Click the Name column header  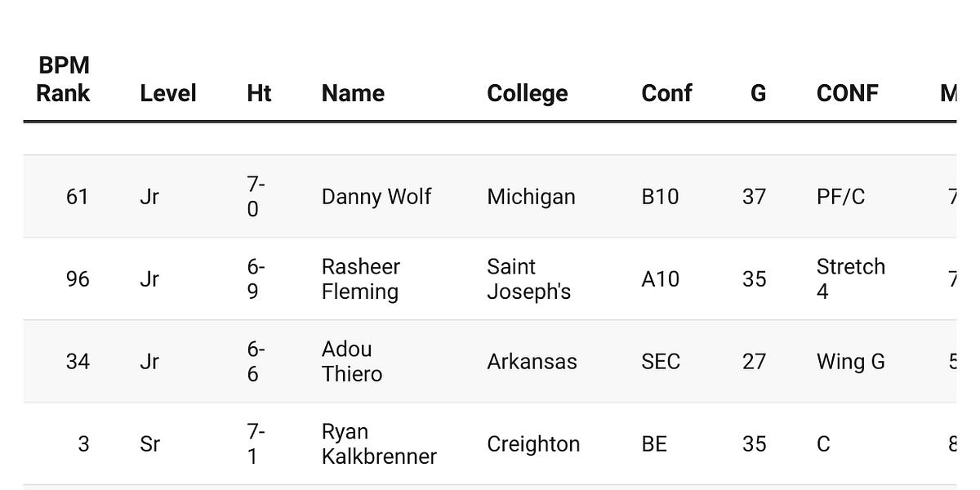coord(353,93)
